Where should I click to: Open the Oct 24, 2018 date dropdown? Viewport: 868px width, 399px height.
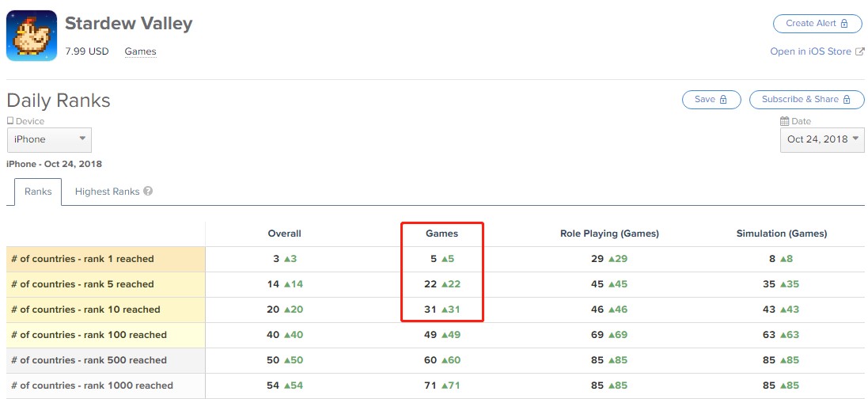pos(822,139)
